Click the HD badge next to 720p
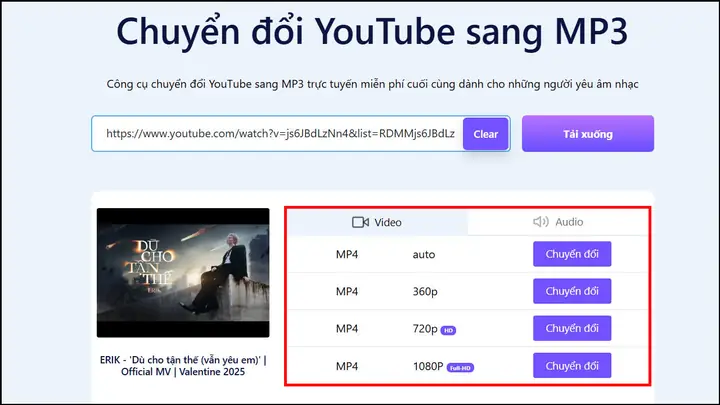 [x=448, y=330]
